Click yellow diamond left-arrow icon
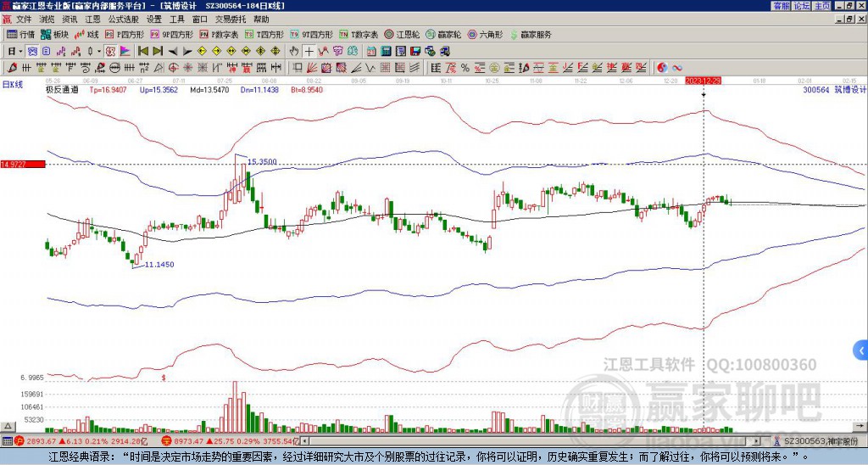 tap(202, 52)
